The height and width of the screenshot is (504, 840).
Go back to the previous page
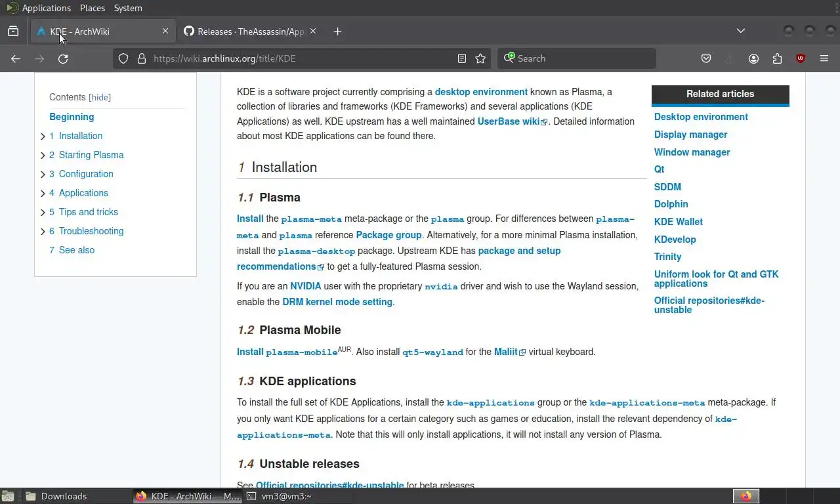point(16,58)
